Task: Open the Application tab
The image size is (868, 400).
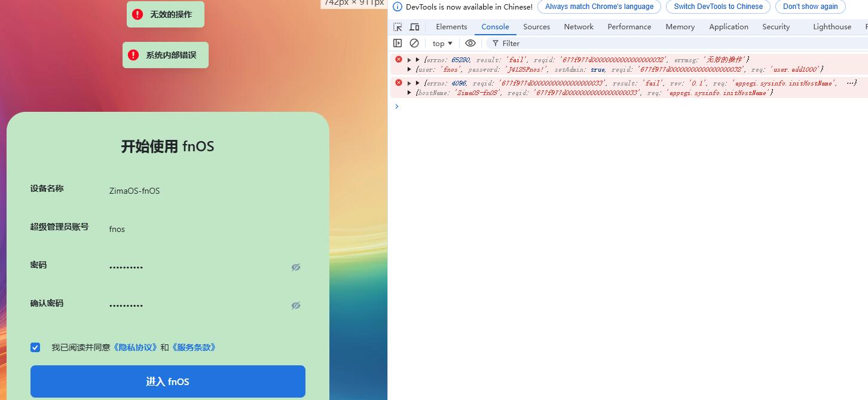Action: (729, 27)
